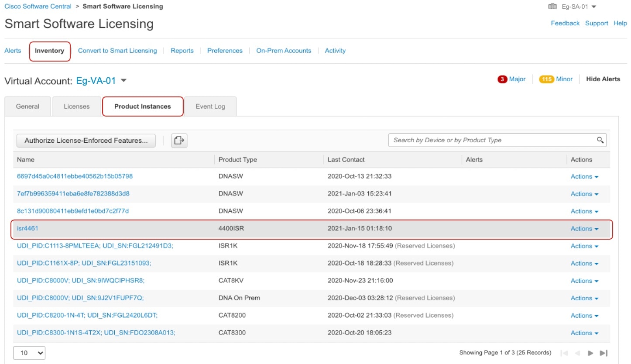Click Showing Page 1 of 3 text
Viewport: 631px width, 364px height.
pyautogui.click(x=505, y=353)
